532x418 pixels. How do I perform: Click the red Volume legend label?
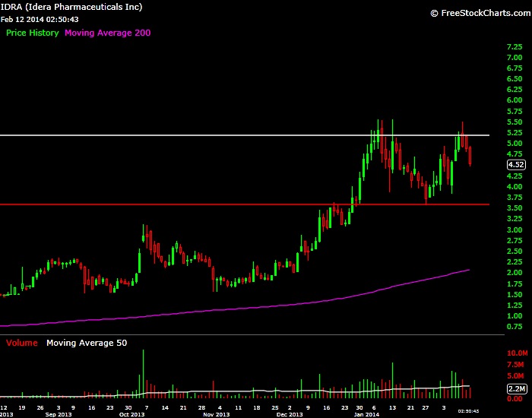click(x=22, y=343)
